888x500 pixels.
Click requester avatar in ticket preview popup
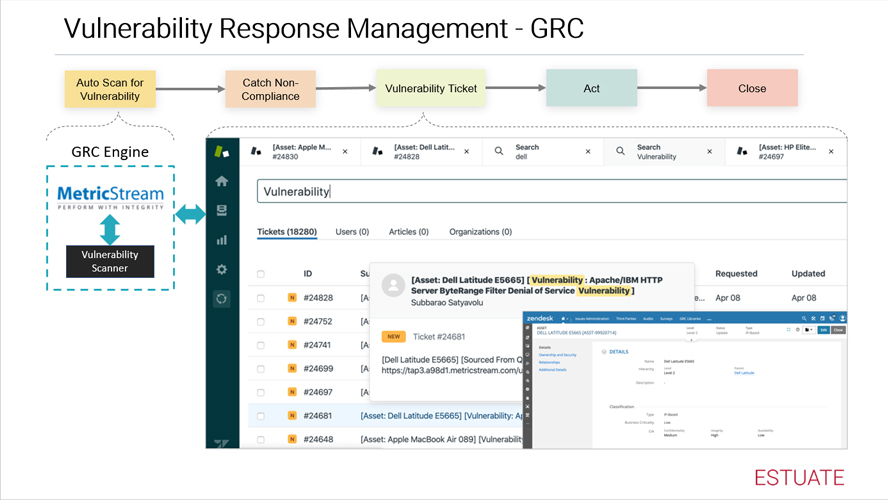(393, 285)
